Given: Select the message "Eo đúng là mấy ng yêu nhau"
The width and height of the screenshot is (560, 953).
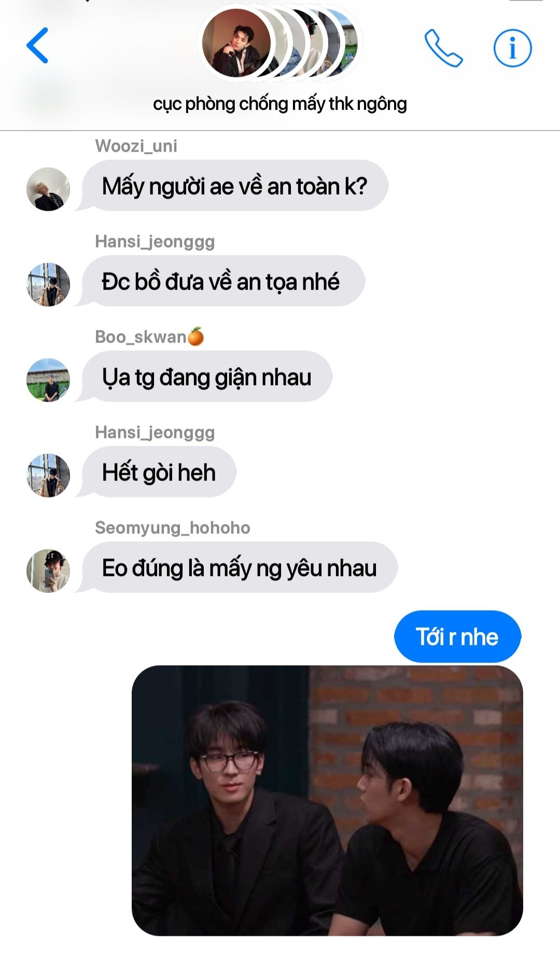Looking at the screenshot, I should click(x=240, y=568).
